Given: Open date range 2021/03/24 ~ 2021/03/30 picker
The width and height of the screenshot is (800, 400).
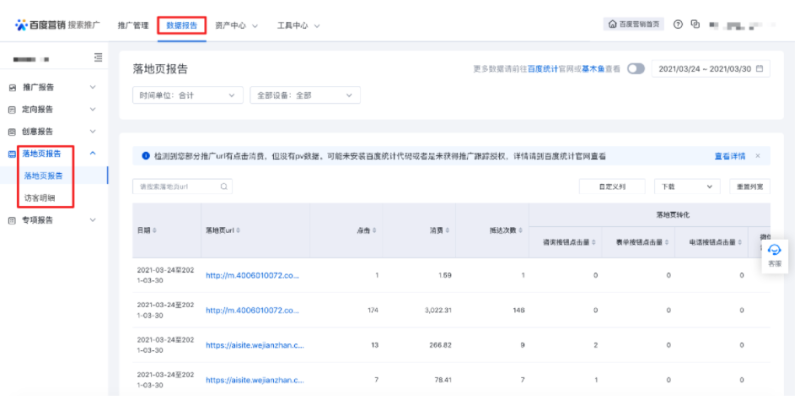Looking at the screenshot, I should pos(711,69).
